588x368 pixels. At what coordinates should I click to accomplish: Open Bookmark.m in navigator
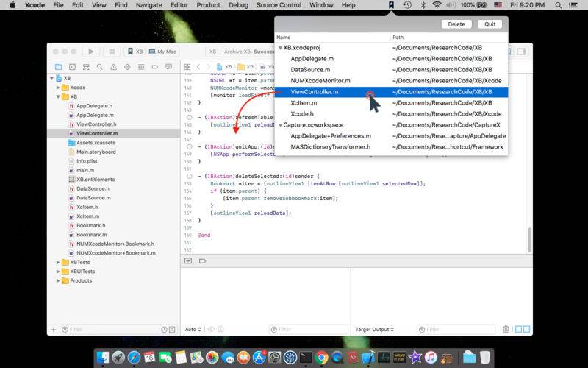(91, 235)
